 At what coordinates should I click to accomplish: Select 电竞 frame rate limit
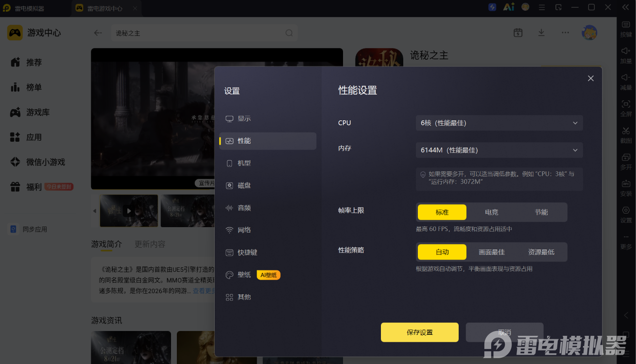pos(492,212)
